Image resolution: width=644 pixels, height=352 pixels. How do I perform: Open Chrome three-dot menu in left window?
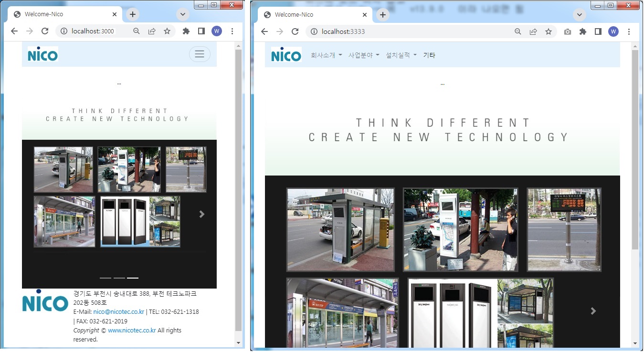pos(232,31)
